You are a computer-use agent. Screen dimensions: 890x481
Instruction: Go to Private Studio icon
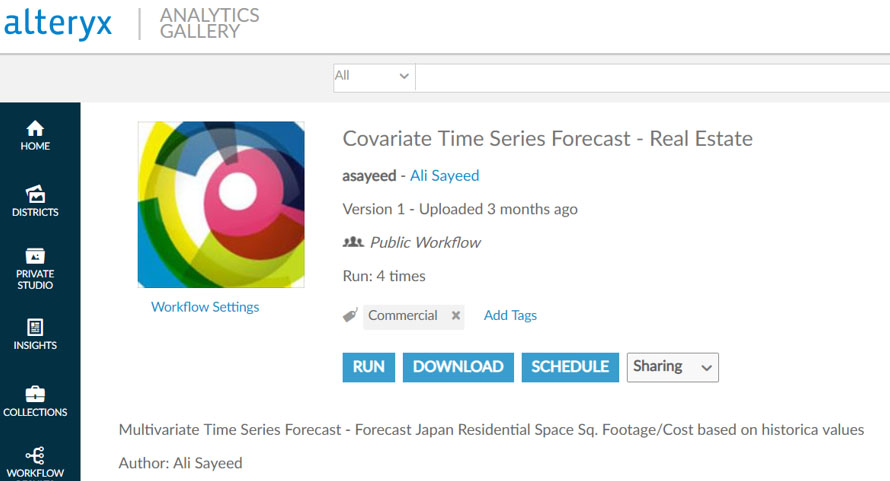coord(35,256)
